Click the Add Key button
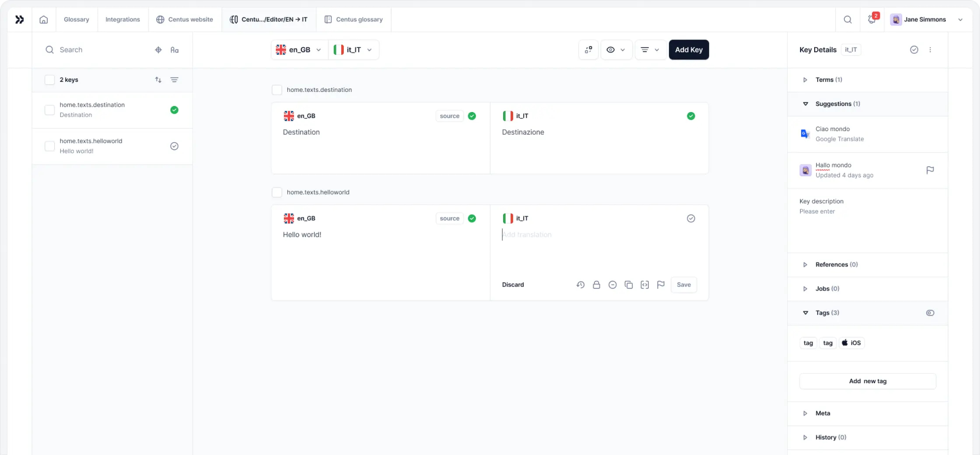 point(689,50)
